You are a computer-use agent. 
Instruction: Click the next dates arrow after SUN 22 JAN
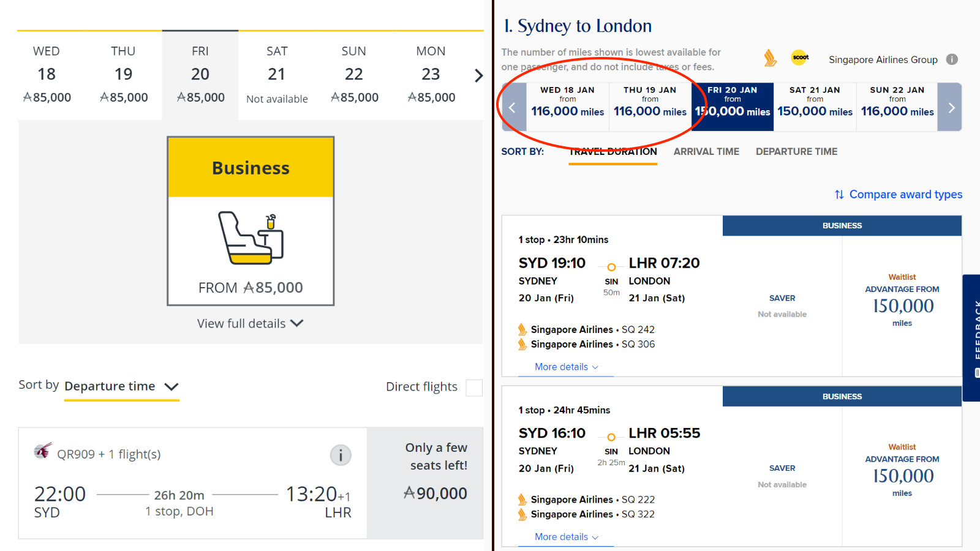tap(951, 108)
